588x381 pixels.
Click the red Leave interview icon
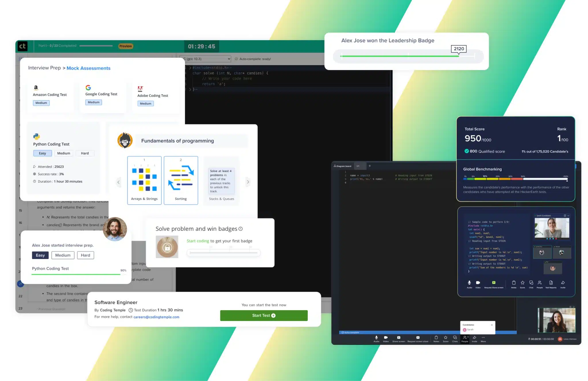pyautogui.click(x=560, y=339)
